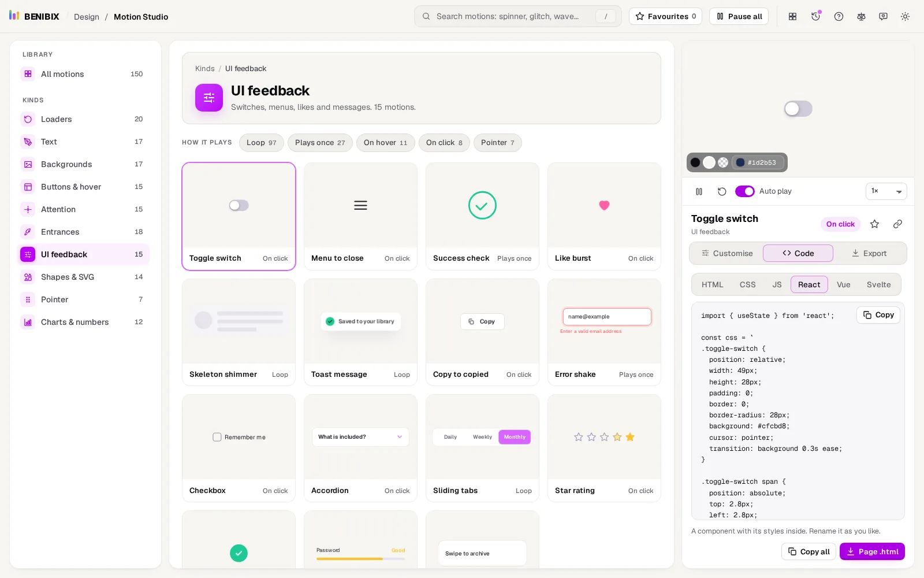Pick the transparent checkerboard background swatch

tap(723, 162)
